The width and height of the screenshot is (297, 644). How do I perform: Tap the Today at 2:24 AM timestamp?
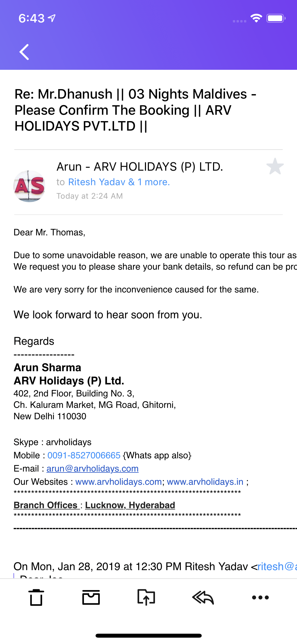click(x=89, y=196)
